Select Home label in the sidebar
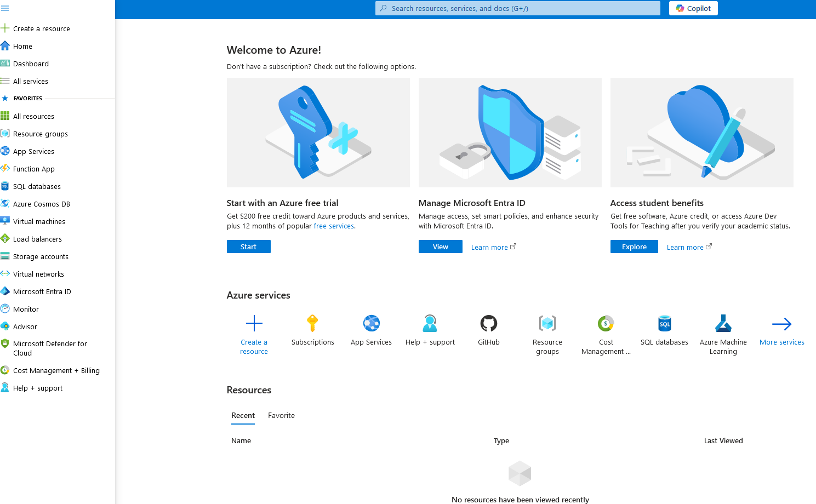This screenshot has width=816, height=504. (x=22, y=46)
